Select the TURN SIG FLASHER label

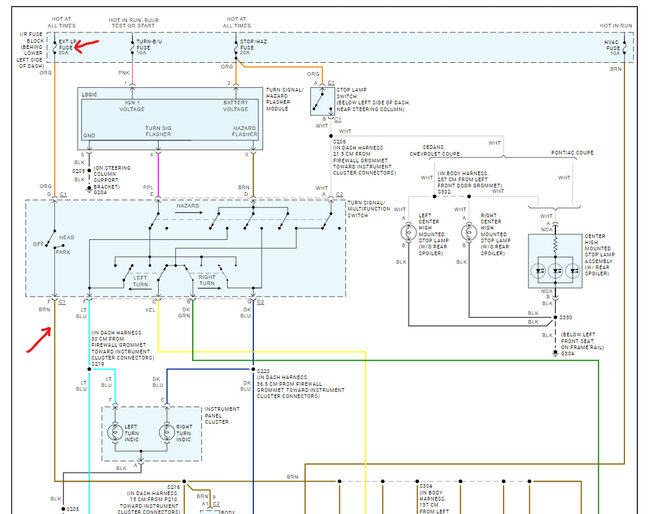coord(158,131)
